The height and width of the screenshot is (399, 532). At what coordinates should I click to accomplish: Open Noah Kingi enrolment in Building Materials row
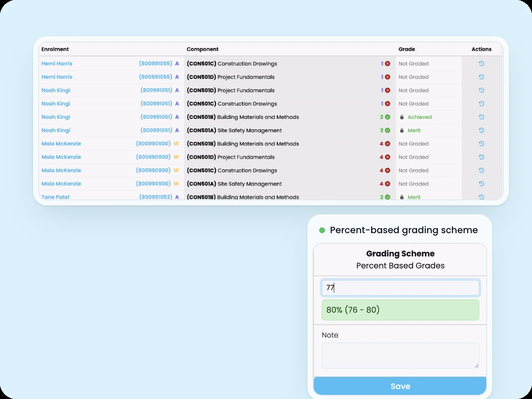pos(56,117)
